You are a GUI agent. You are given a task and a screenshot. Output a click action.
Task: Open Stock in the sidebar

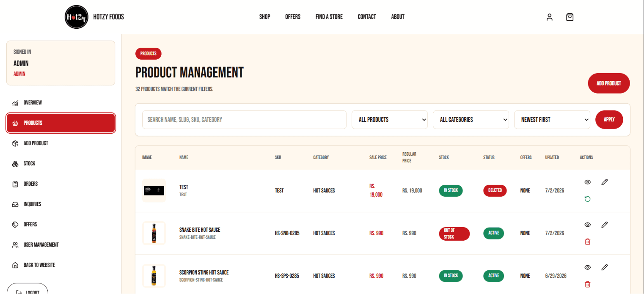[61, 164]
